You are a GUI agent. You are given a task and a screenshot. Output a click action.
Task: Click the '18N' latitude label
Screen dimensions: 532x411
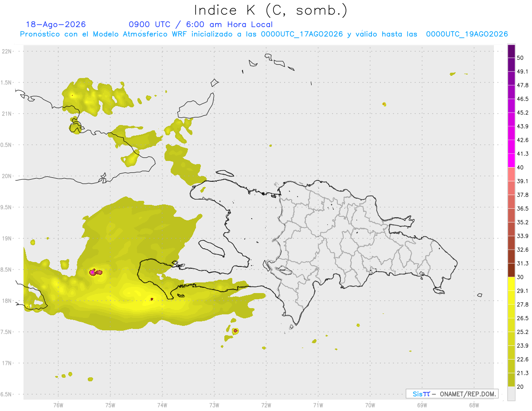point(7,301)
